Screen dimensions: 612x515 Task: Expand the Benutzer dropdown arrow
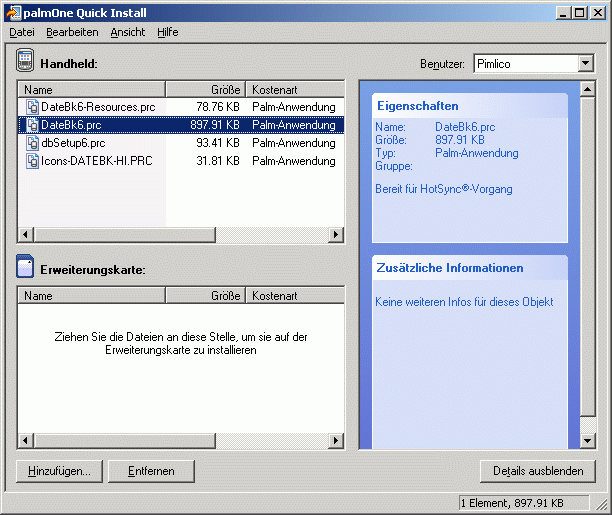[585, 63]
